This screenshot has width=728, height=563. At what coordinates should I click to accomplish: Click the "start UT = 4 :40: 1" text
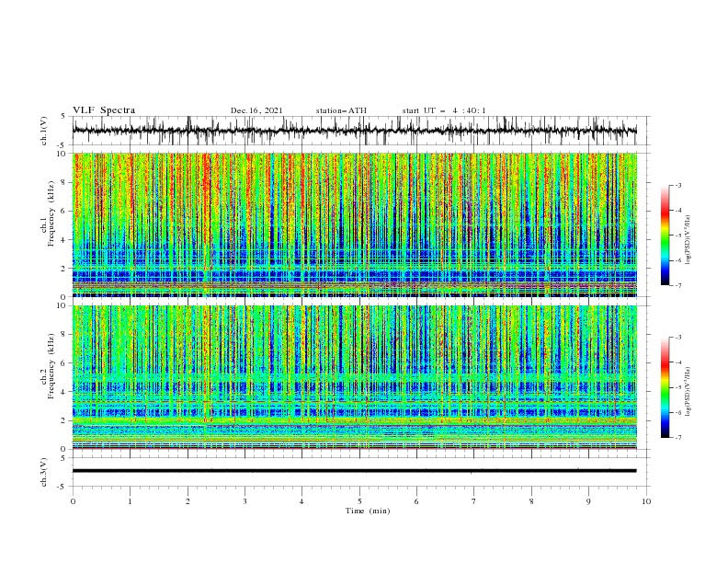coord(444,110)
